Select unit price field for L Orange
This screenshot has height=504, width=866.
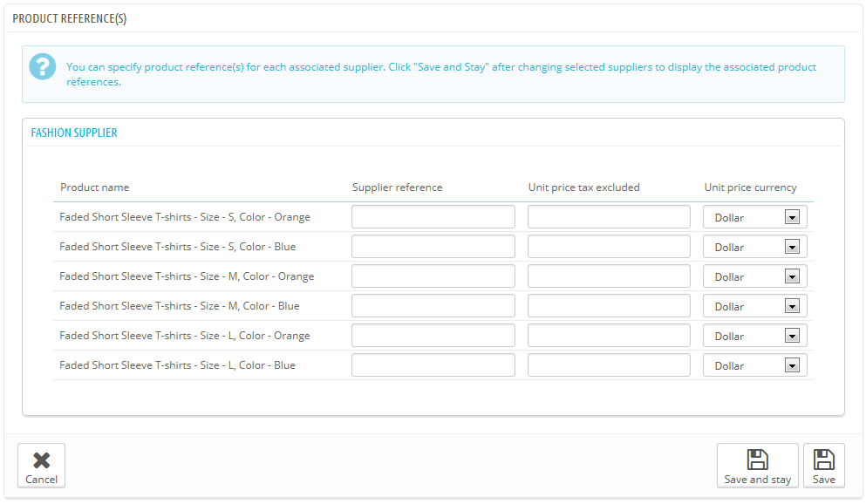[609, 336]
